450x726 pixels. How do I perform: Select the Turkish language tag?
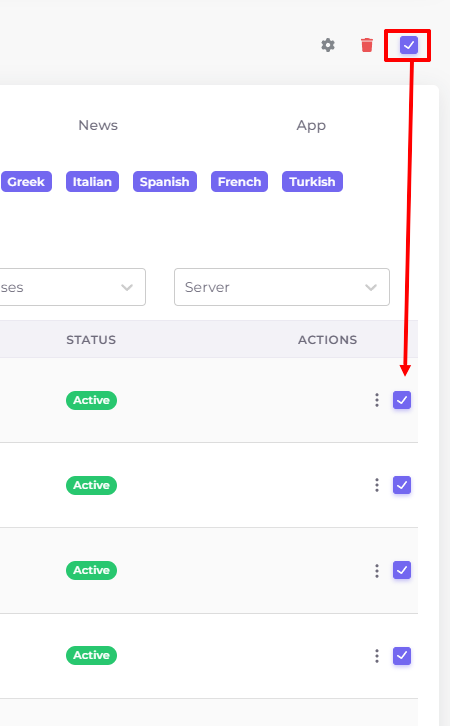(x=312, y=182)
